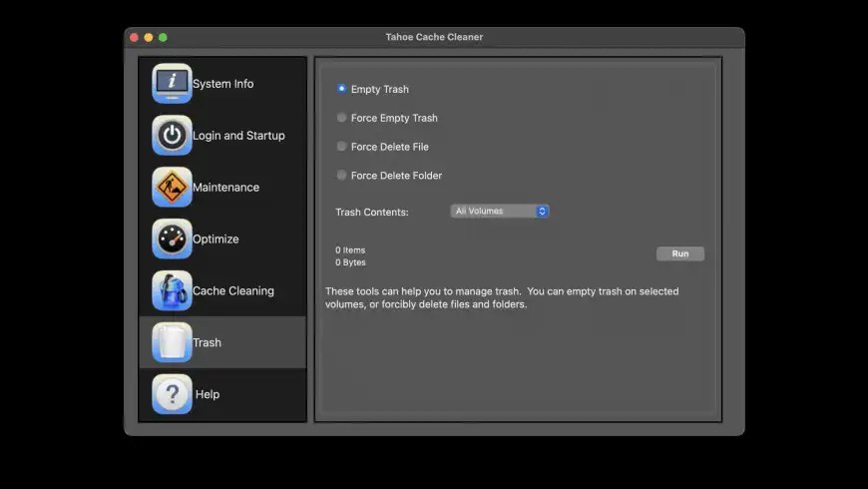
Task: Open the All Volumes dropdown
Action: tap(499, 211)
